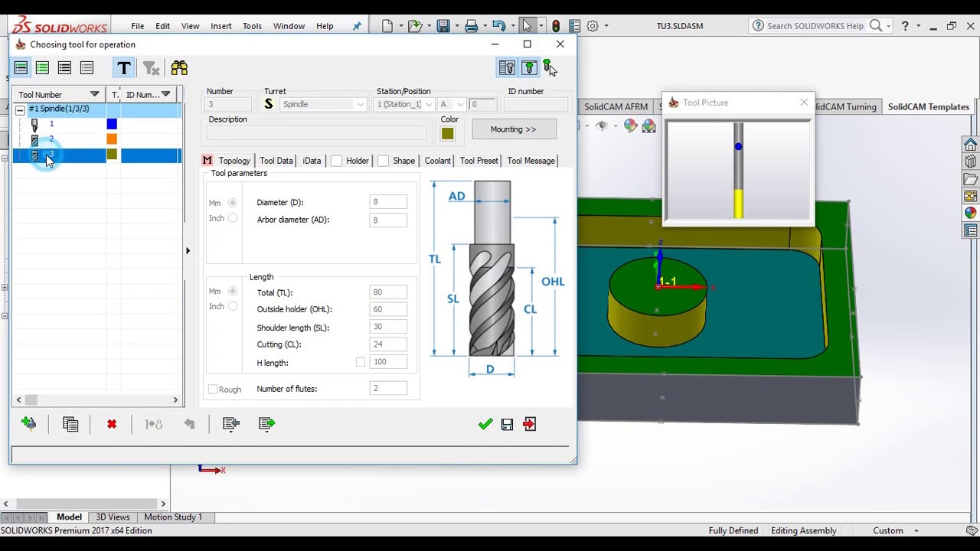Open the ID Number column filter arrow
980x551 pixels.
pyautogui.click(x=165, y=94)
